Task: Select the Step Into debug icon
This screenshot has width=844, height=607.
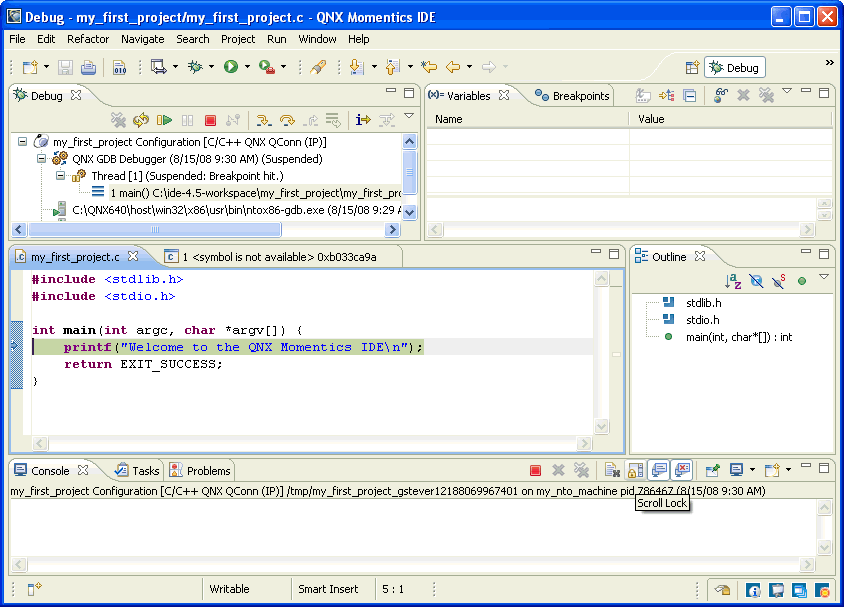Action: point(264,119)
